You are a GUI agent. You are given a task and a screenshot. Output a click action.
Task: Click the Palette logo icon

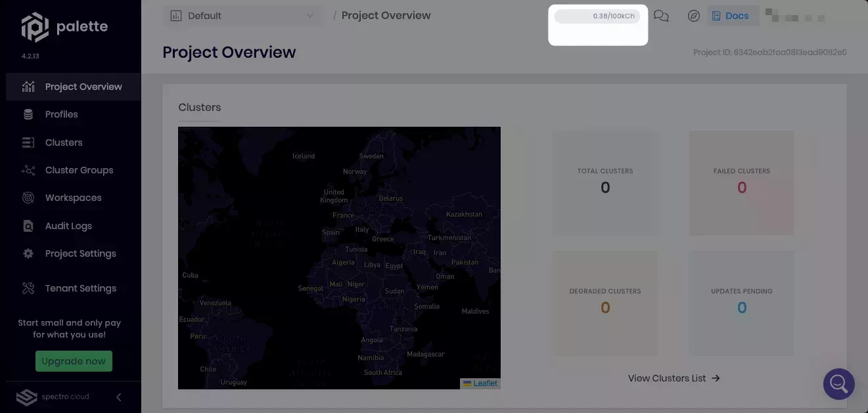coord(35,27)
